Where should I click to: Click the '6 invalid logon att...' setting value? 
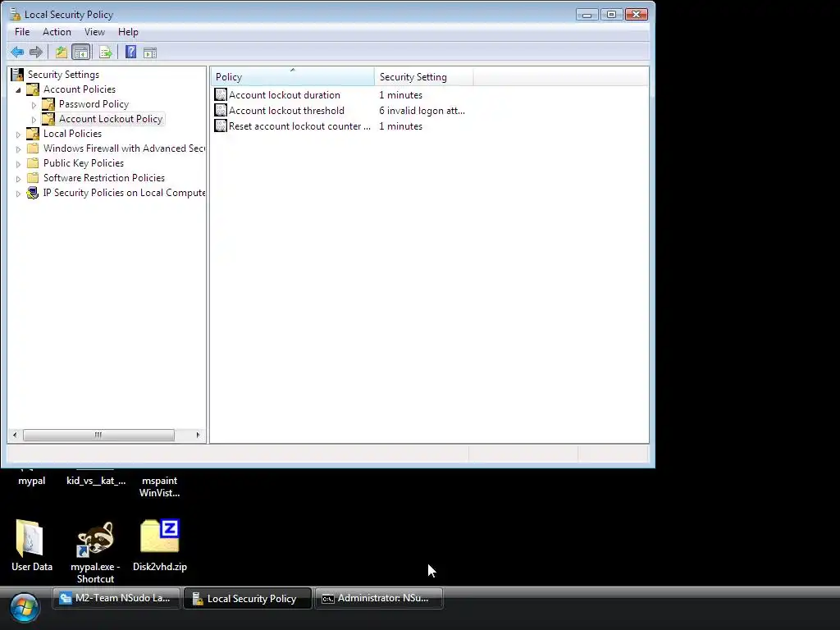pyautogui.click(x=422, y=111)
